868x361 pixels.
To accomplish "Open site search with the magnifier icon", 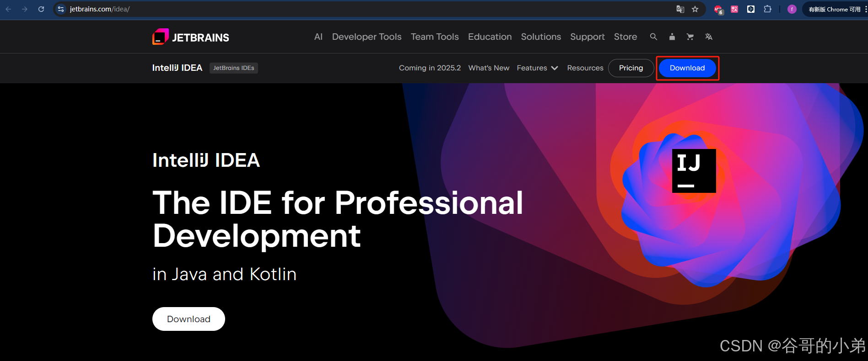I will click(653, 37).
